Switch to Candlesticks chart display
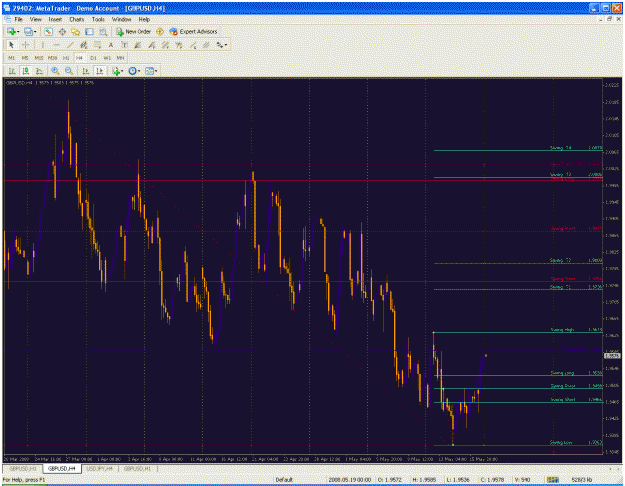This screenshot has height=486, width=625. click(26, 71)
